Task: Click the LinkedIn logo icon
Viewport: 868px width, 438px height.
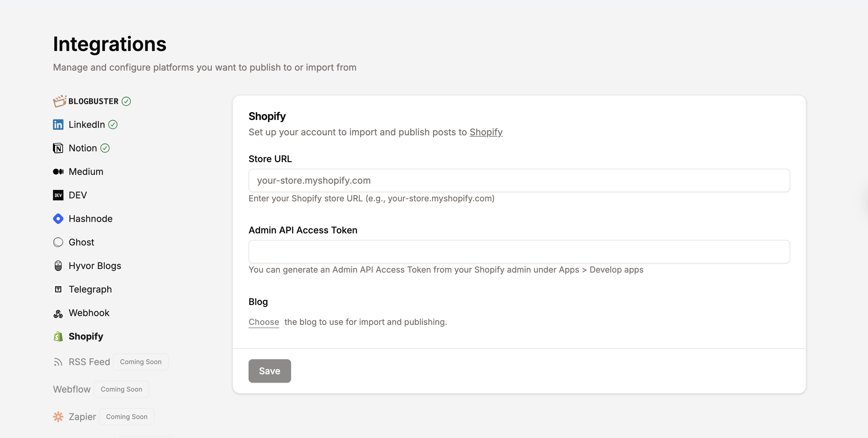Action: pos(58,125)
